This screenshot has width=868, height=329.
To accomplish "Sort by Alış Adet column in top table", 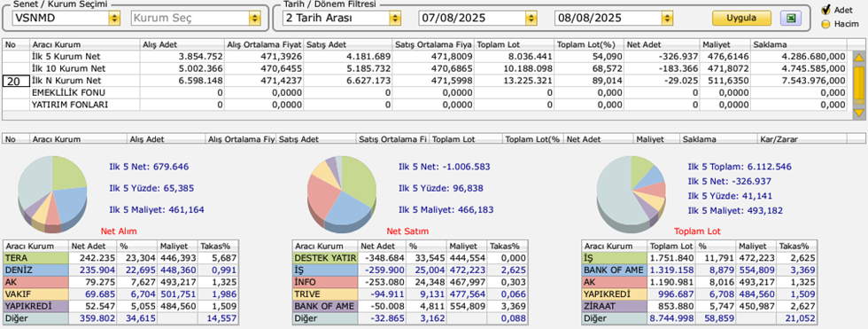I will [182, 44].
